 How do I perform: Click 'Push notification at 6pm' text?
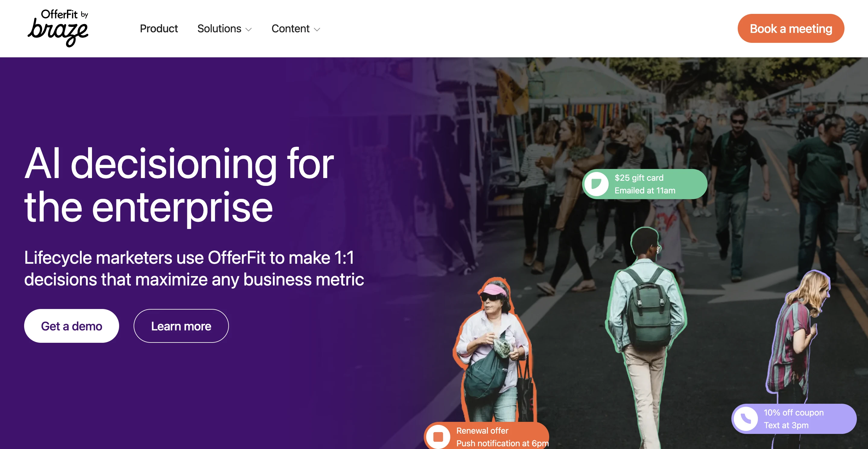coord(502,443)
